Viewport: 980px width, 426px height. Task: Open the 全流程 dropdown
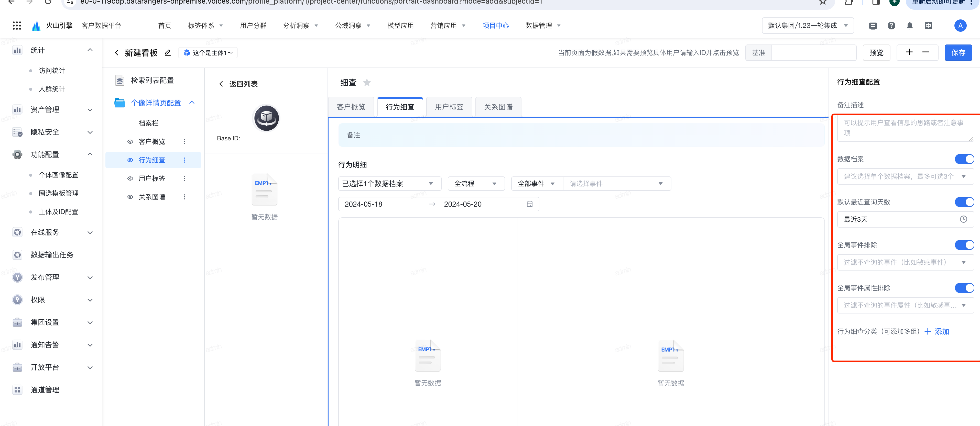pos(476,184)
